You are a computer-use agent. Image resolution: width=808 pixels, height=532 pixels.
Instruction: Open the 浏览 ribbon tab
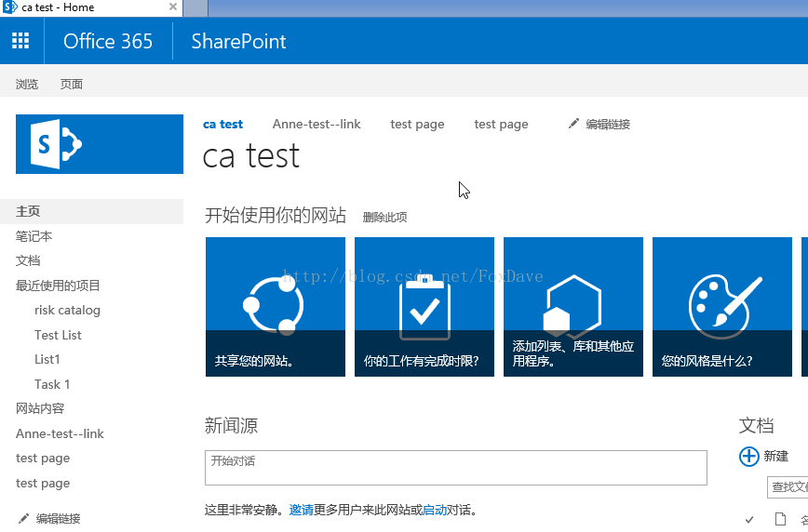pos(27,84)
